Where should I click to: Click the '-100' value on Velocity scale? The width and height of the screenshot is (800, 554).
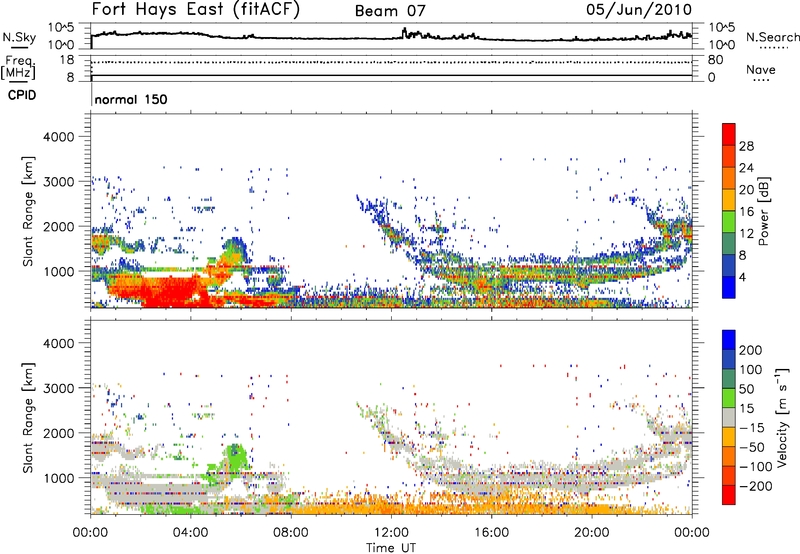755,467
